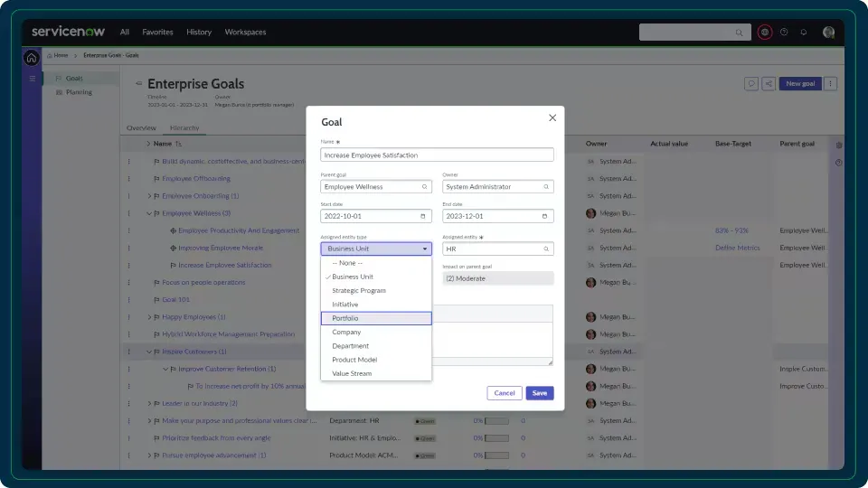Click the Name field with Increase Employee Satisfaction
Viewport: 868px width, 488px height.
tap(437, 155)
